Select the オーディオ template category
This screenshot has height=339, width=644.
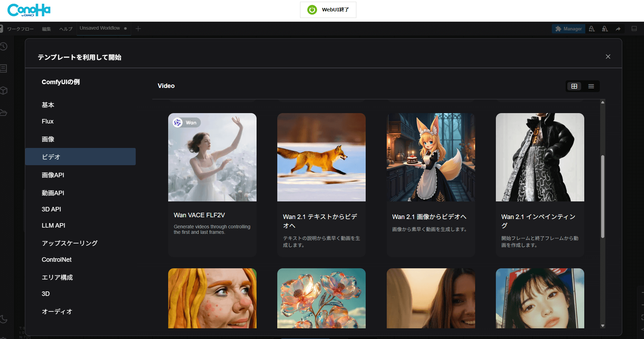pos(80,311)
